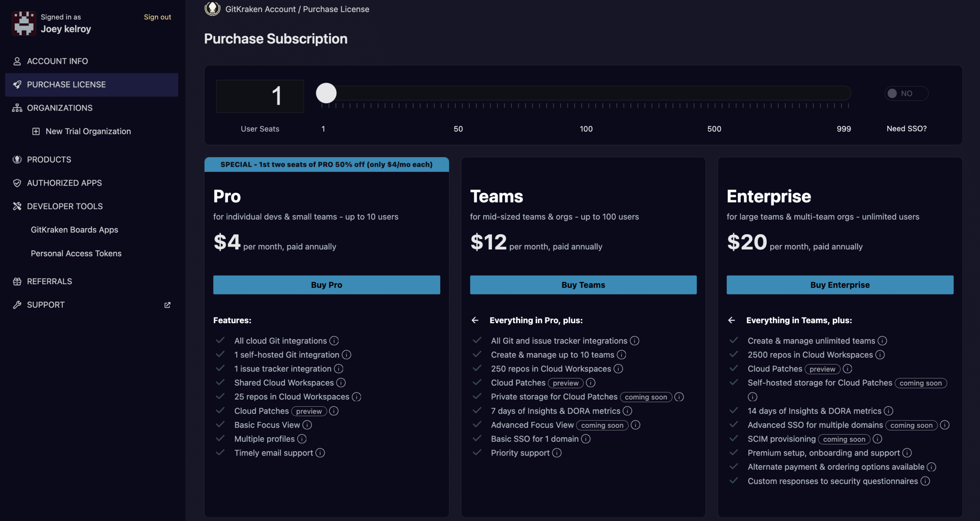This screenshot has width=980, height=521.
Task: Open Organizations section in sidebar
Action: pos(59,108)
